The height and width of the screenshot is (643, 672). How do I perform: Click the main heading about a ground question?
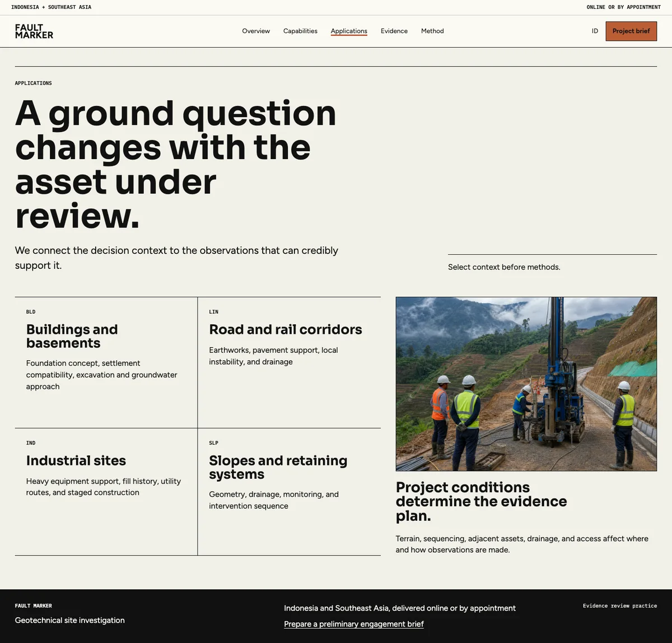point(176,165)
